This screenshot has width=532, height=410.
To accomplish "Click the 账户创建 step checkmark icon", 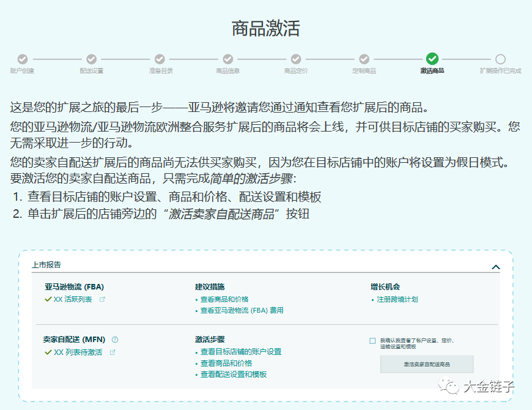I will 23,60.
